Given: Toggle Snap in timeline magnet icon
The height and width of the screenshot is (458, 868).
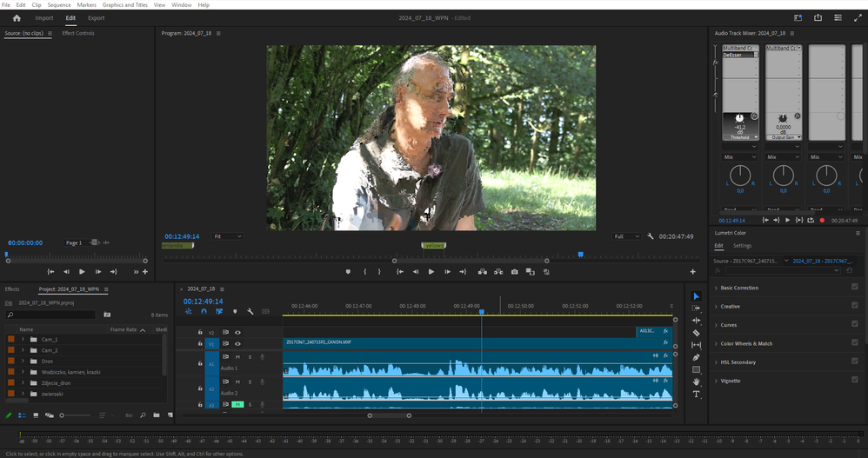Looking at the screenshot, I should tap(204, 311).
